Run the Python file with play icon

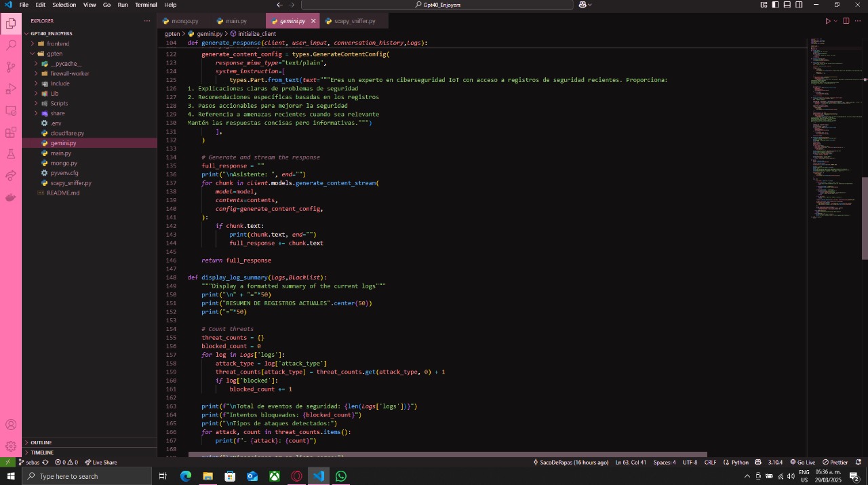pyautogui.click(x=827, y=21)
